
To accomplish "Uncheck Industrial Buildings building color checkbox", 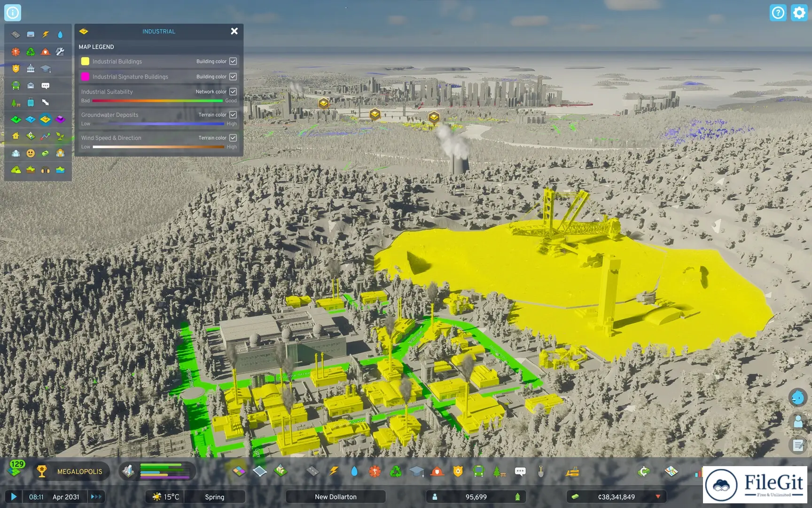I will [233, 61].
